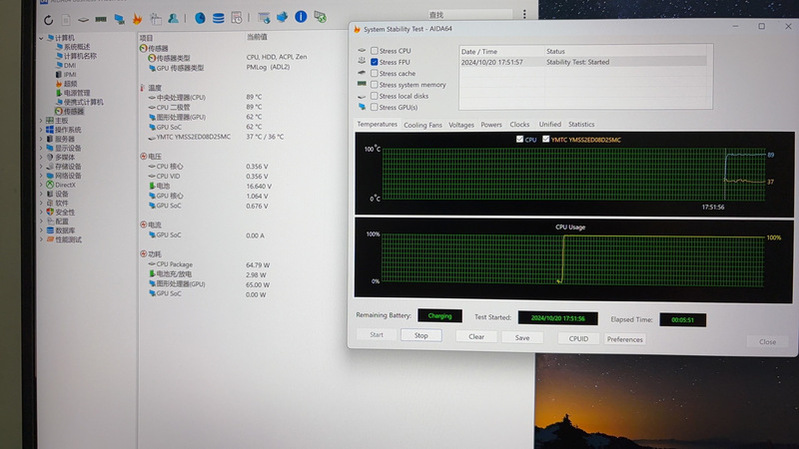This screenshot has width=799, height=449.
Task: Expand the 多媒体 tree node
Action: click(x=41, y=157)
